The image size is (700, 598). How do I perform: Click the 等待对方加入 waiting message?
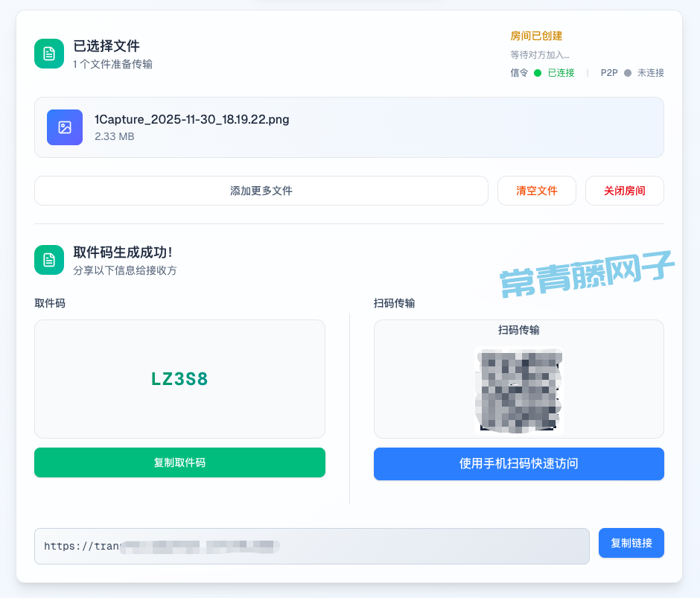click(539, 54)
